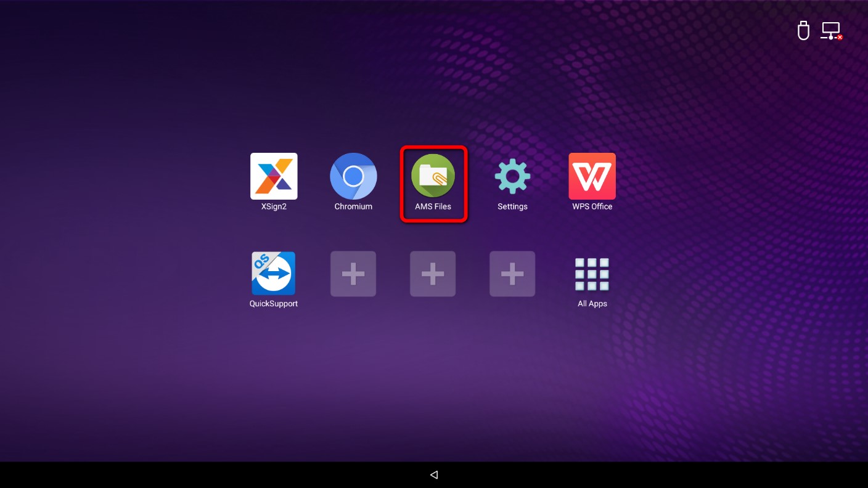Open AMS Files app
The height and width of the screenshot is (488, 868).
pyautogui.click(x=433, y=176)
